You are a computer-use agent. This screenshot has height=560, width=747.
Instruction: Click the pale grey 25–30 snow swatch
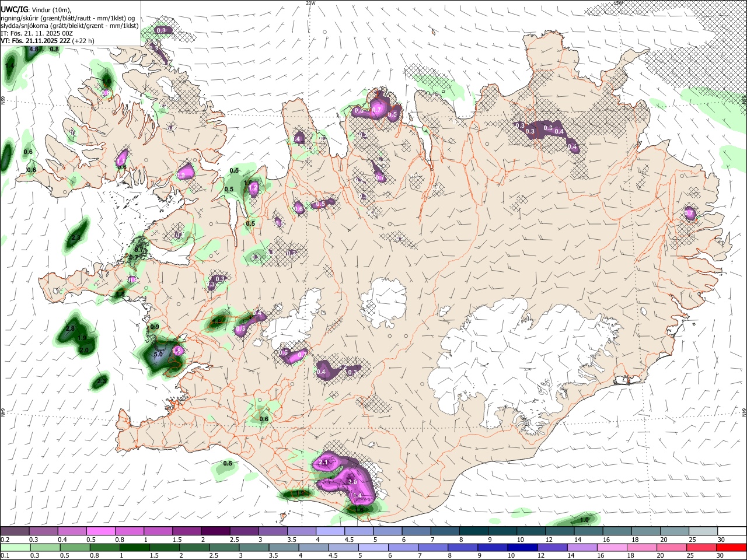(x=703, y=531)
